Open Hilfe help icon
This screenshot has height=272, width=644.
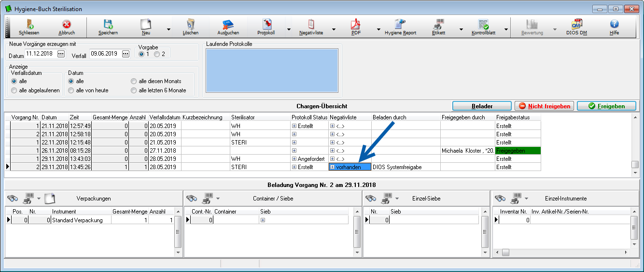(x=614, y=24)
